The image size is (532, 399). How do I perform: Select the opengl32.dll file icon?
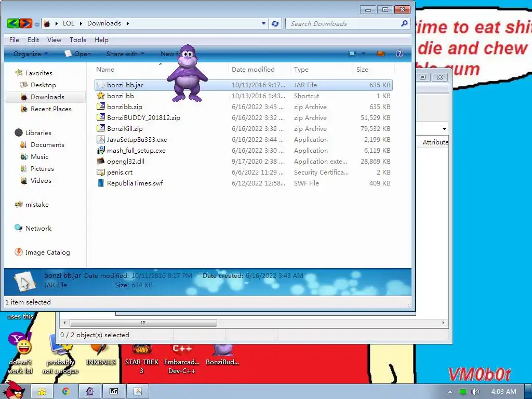point(101,161)
